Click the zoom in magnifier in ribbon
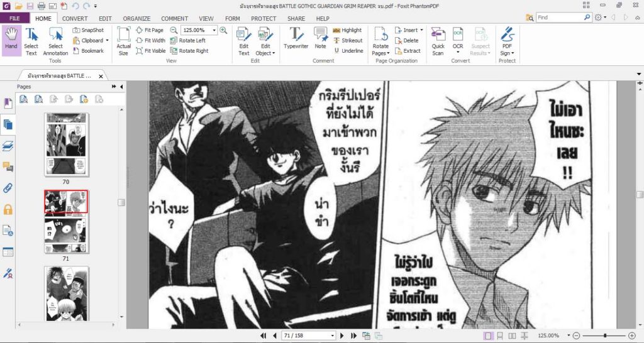 pos(223,30)
